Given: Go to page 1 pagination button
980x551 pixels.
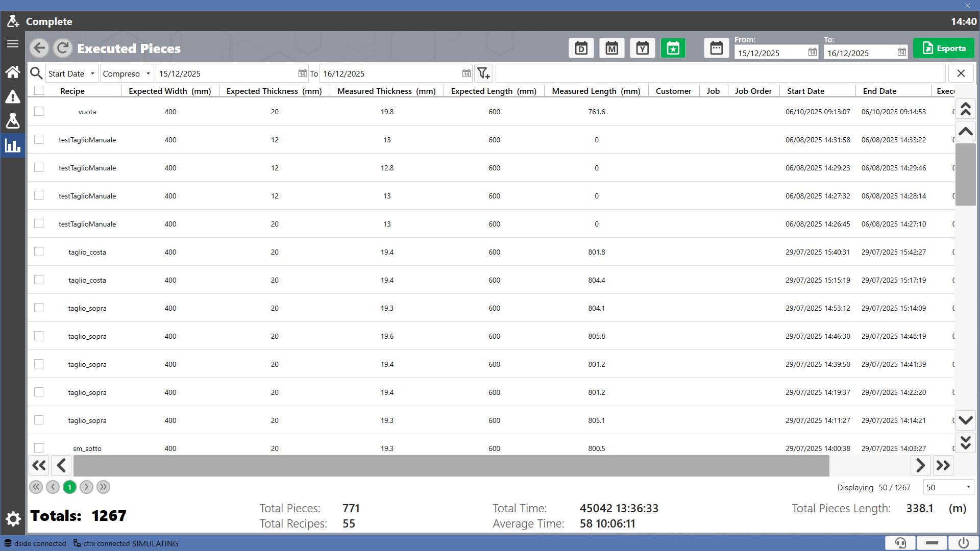Looking at the screenshot, I should pos(69,487).
